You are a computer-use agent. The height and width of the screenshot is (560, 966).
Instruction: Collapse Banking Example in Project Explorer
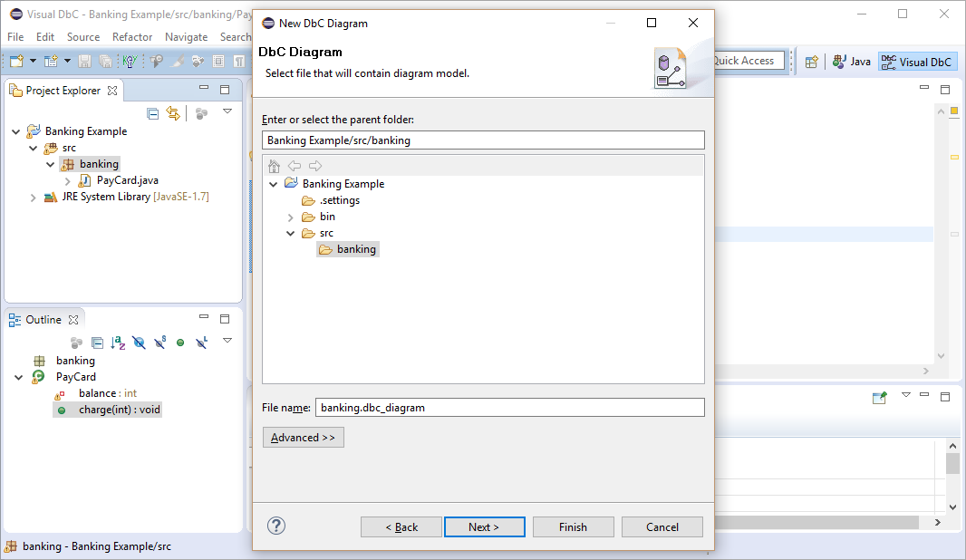click(16, 131)
